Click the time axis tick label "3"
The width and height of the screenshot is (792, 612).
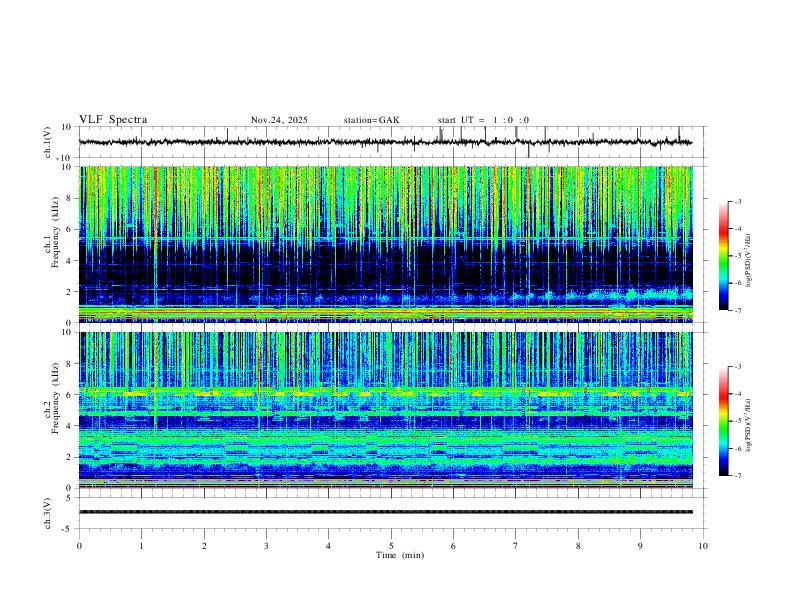tap(266, 546)
